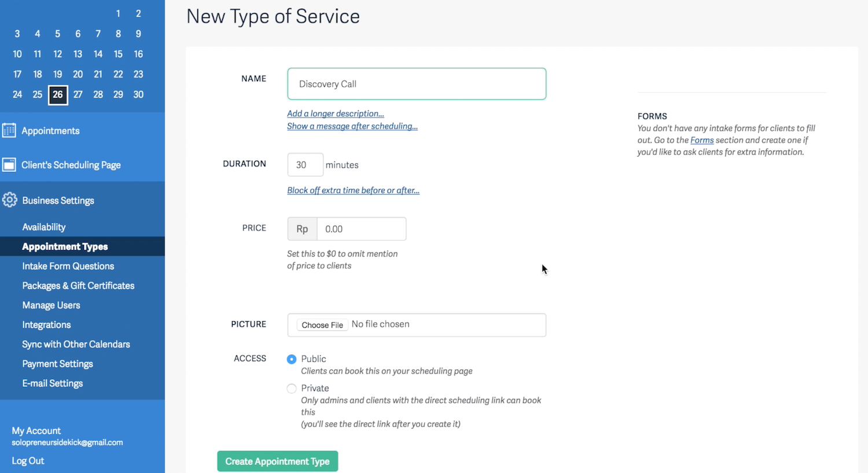Click Log Out in the sidebar

[28, 461]
